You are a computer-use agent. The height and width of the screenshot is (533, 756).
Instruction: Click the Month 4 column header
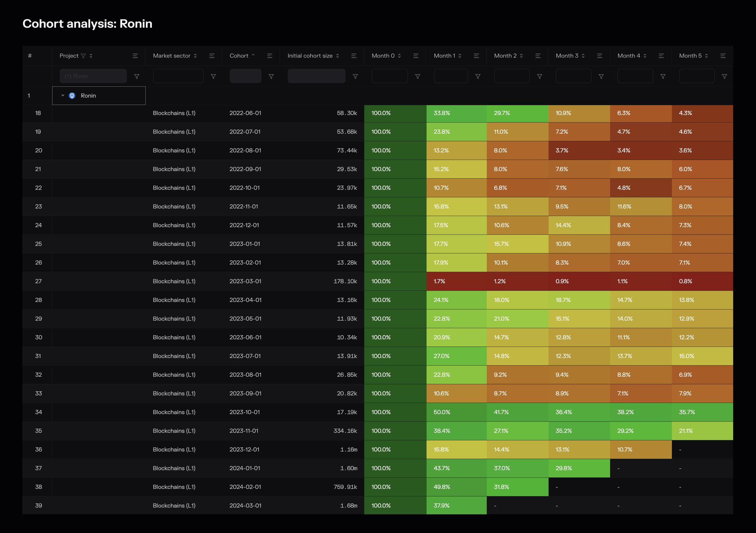[628, 56]
